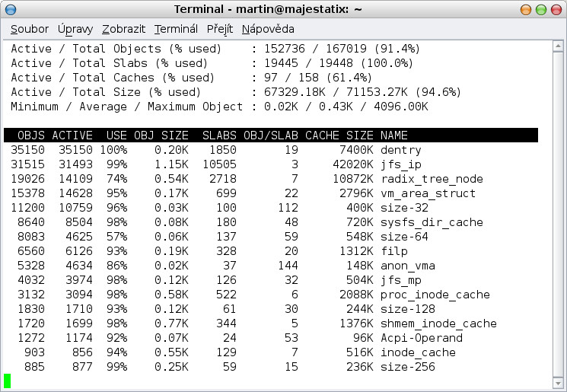The image size is (567, 392).
Task: Click the vertical scrollbar track
Action: tap(559, 213)
